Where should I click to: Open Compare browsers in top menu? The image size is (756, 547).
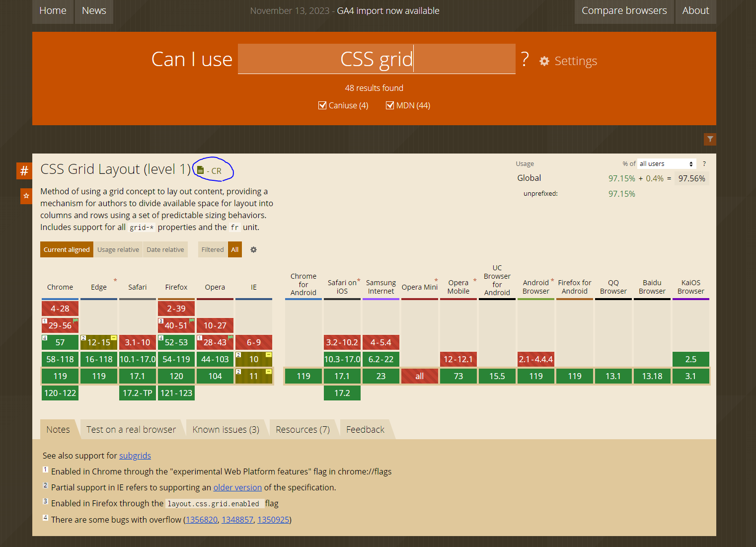(x=624, y=10)
